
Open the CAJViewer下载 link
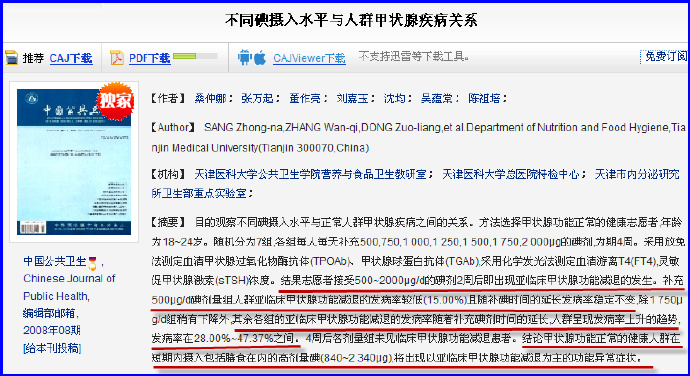click(309, 58)
